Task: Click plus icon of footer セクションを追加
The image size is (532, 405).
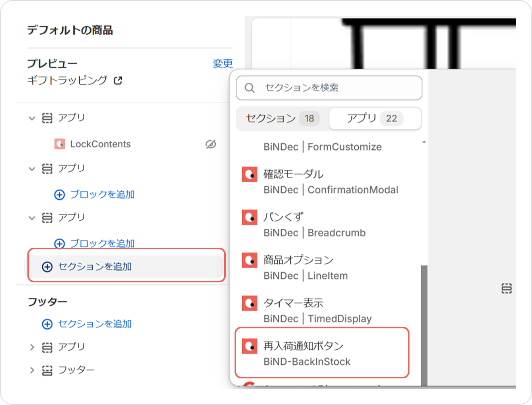Action: pos(47,324)
